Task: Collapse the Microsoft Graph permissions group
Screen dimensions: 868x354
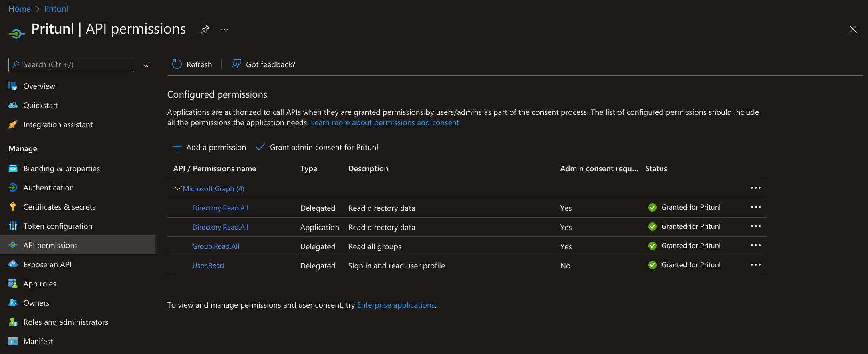Action: (x=178, y=188)
